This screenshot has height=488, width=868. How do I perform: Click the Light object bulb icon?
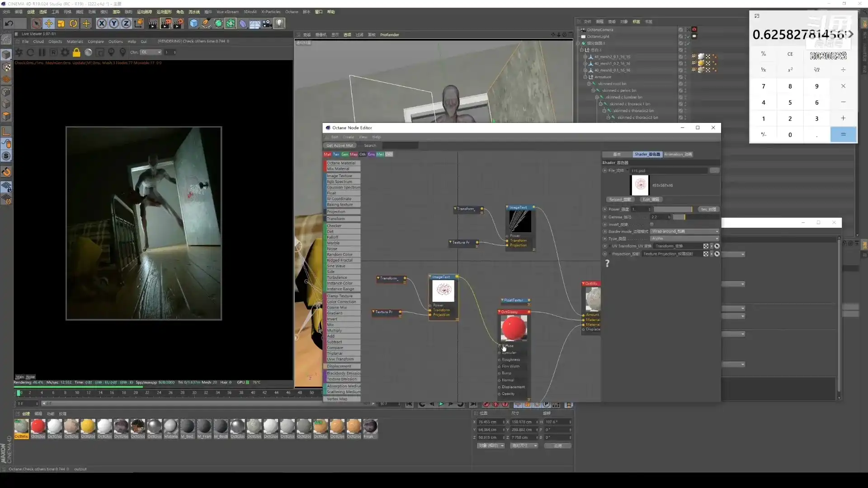[279, 23]
